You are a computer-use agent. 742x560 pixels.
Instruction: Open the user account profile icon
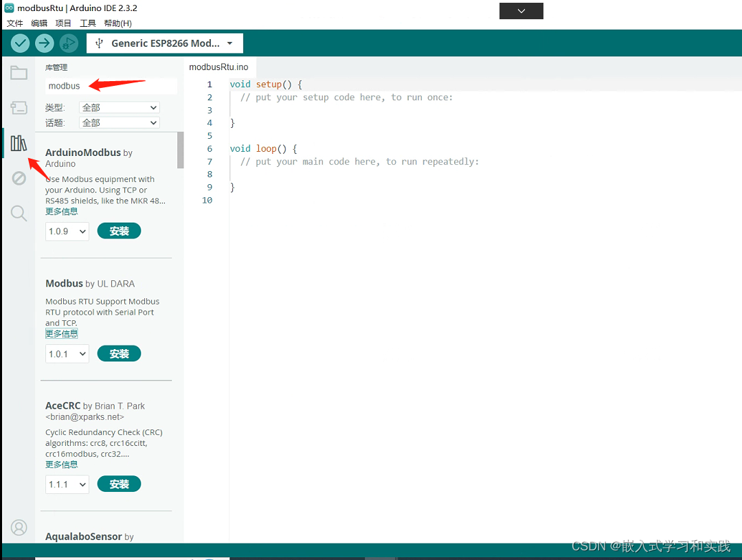[x=19, y=527]
